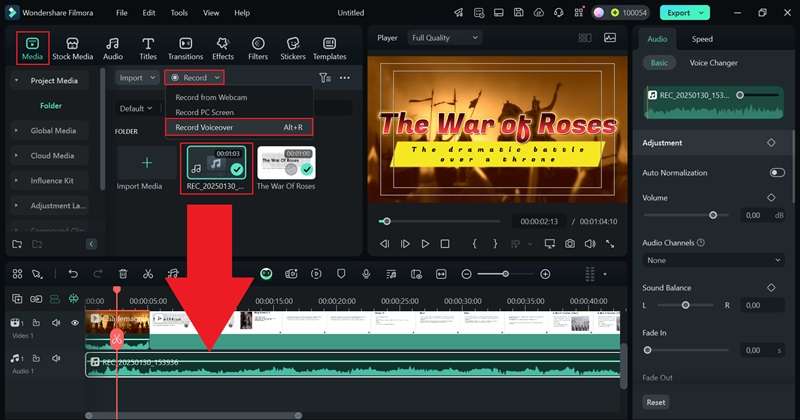Open the View menu
800x420 pixels.
211,13
